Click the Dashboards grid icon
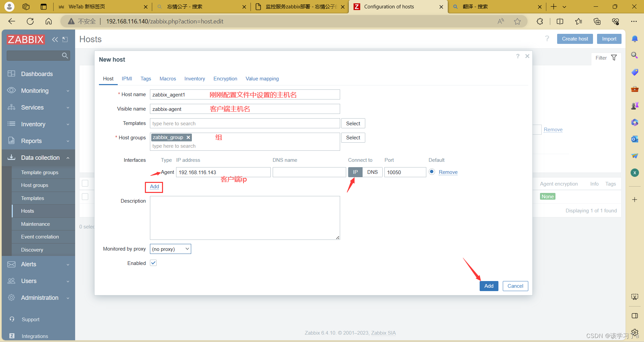The height and width of the screenshot is (342, 644). click(x=11, y=74)
